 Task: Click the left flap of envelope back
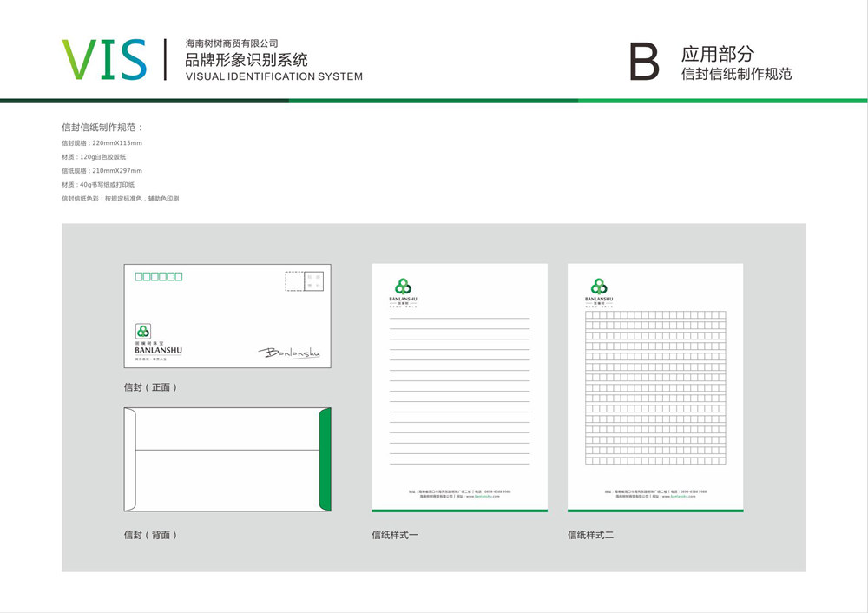pos(130,459)
